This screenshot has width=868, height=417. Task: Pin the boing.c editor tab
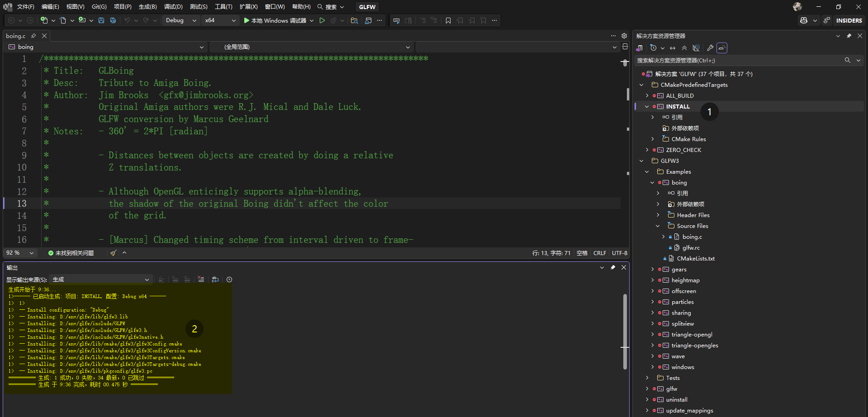(x=33, y=36)
